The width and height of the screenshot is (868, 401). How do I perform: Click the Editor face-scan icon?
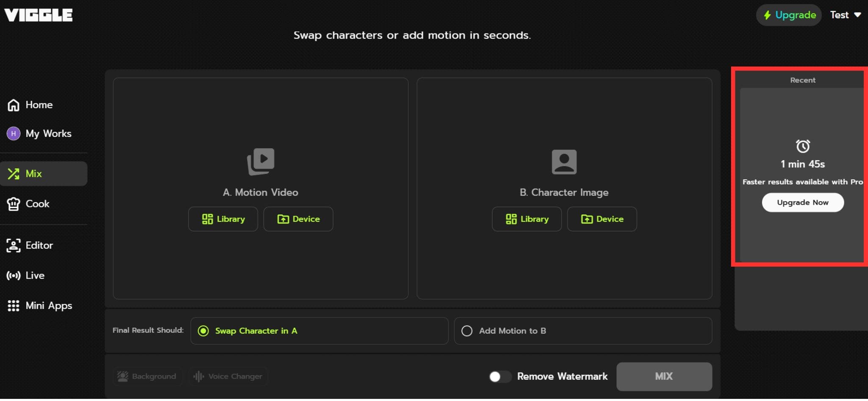[x=14, y=245]
